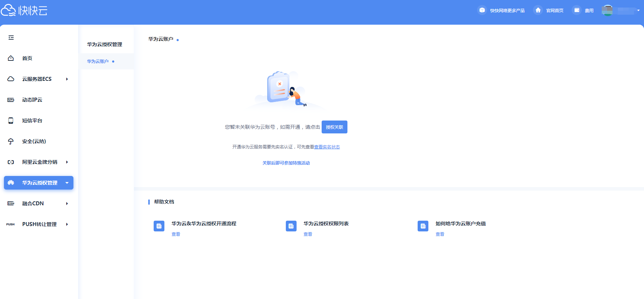
Task: Expand the 云服务器ECS submenu arrow
Action: coord(67,79)
